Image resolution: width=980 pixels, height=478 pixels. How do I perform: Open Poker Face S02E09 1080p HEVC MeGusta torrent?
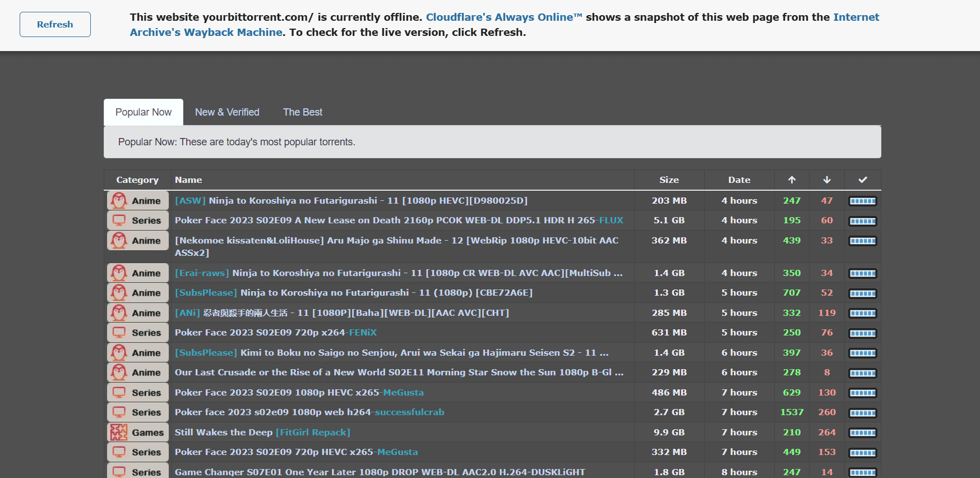299,393
